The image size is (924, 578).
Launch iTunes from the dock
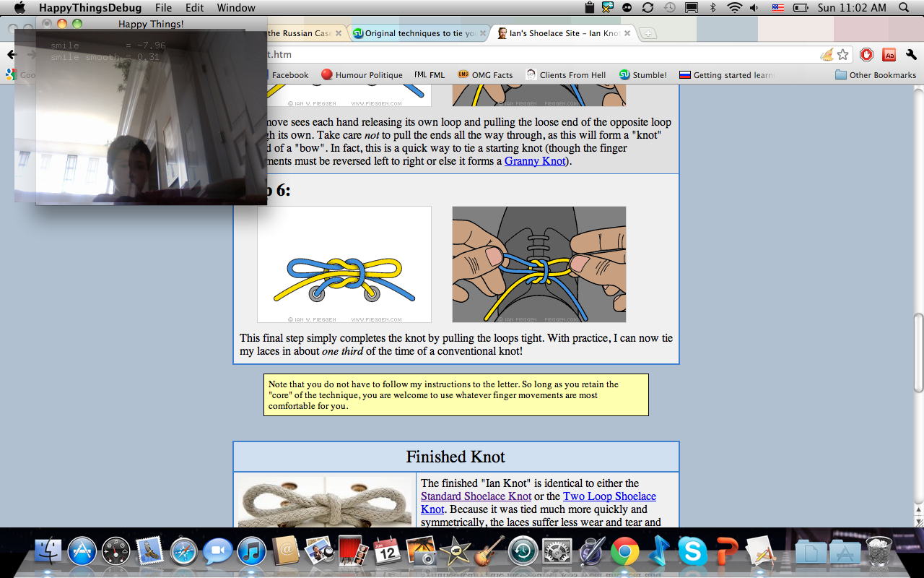[252, 552]
